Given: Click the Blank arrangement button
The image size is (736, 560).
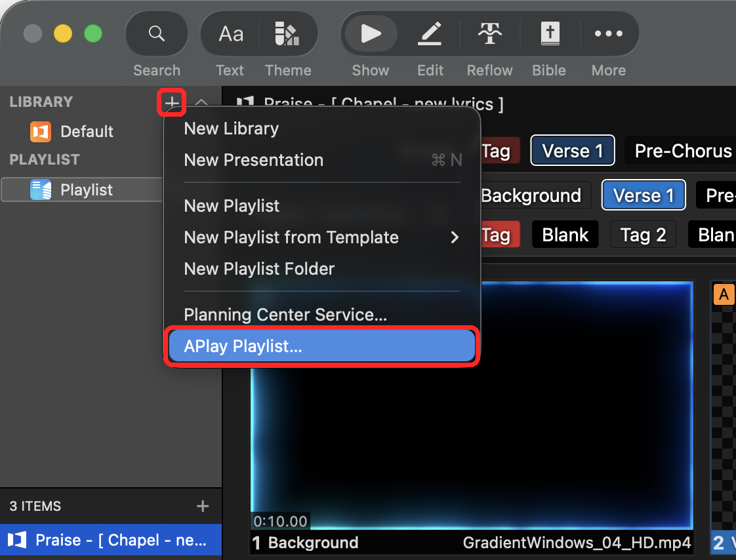Looking at the screenshot, I should coord(565,235).
